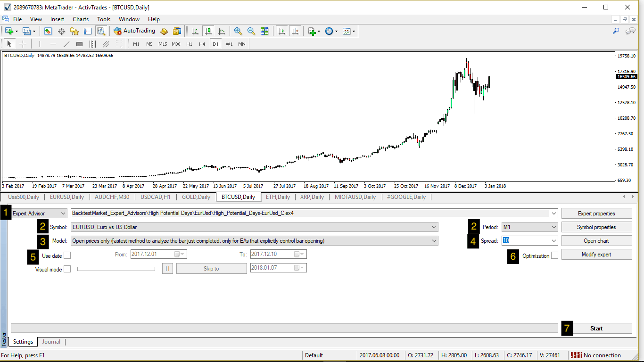
Task: Enable the Use date checkbox
Action: [67, 255]
